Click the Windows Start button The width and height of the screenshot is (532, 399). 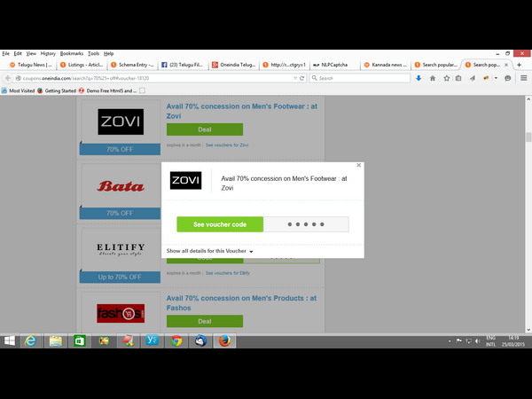(x=9, y=340)
